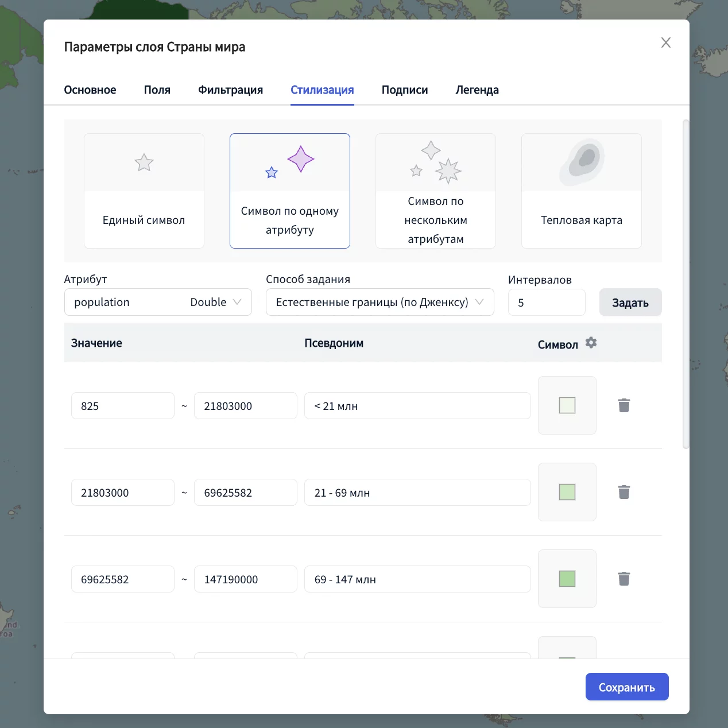
Task: Edit symbol swatch for 69 - 147 млн
Action: (x=567, y=579)
